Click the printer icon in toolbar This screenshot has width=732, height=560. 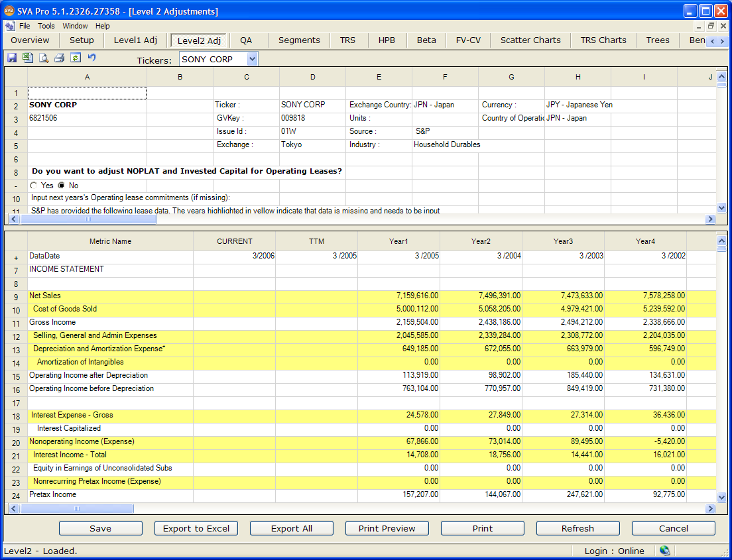click(60, 58)
